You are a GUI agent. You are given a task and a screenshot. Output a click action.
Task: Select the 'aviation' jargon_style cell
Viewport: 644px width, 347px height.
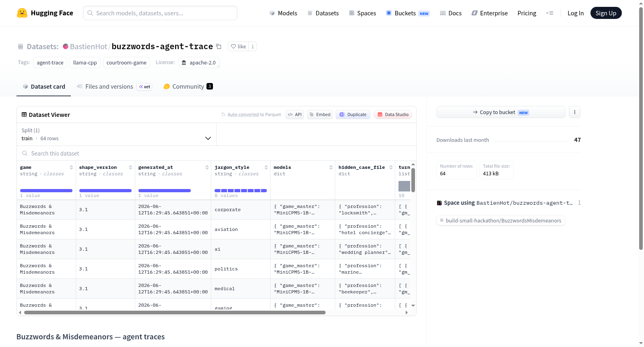coord(240,229)
